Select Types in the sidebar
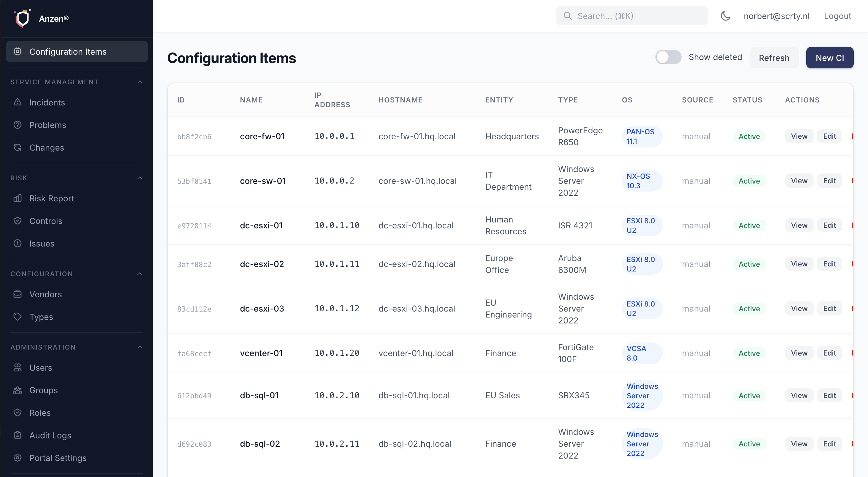 (x=41, y=317)
